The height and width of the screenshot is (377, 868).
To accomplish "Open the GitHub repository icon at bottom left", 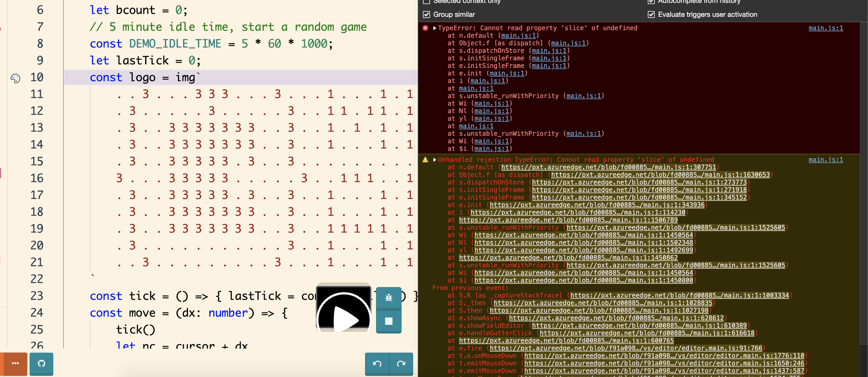I will point(41,364).
